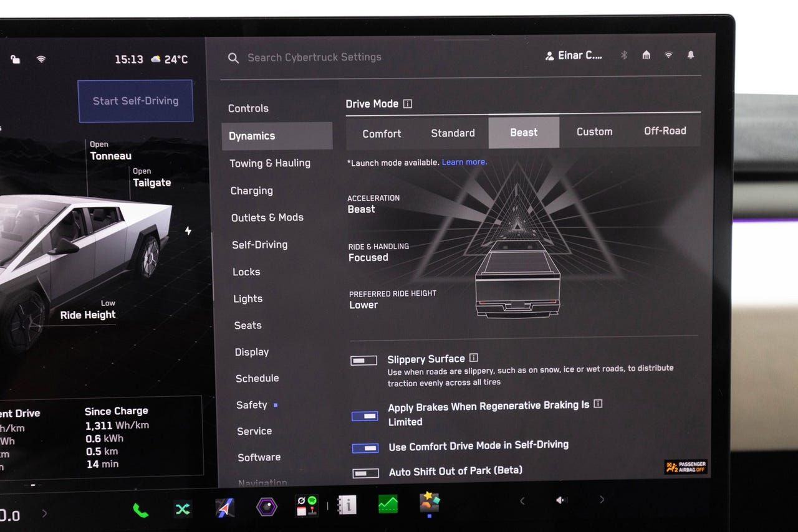Open the Bluetooth icon in the settings header
This screenshot has width=798, height=532.
623,55
